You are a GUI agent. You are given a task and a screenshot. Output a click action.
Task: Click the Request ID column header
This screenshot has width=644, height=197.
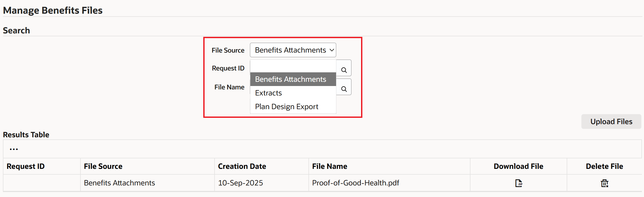[x=26, y=166]
